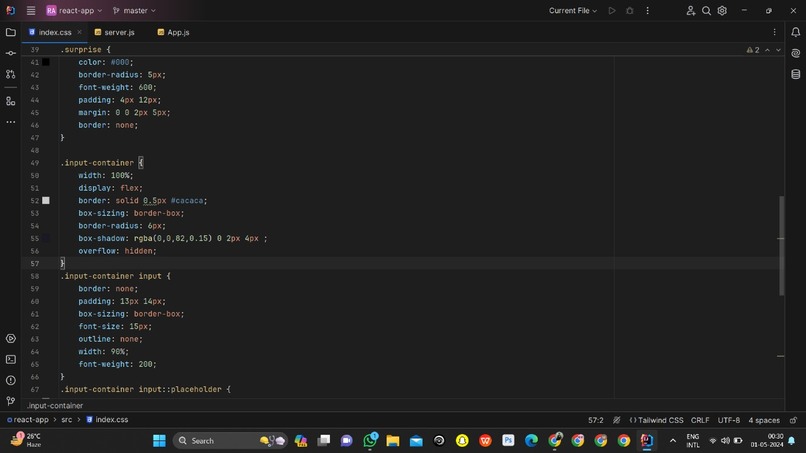Click the editor vertical scrollbar thumb
The height and width of the screenshot is (453, 806).
point(781,246)
